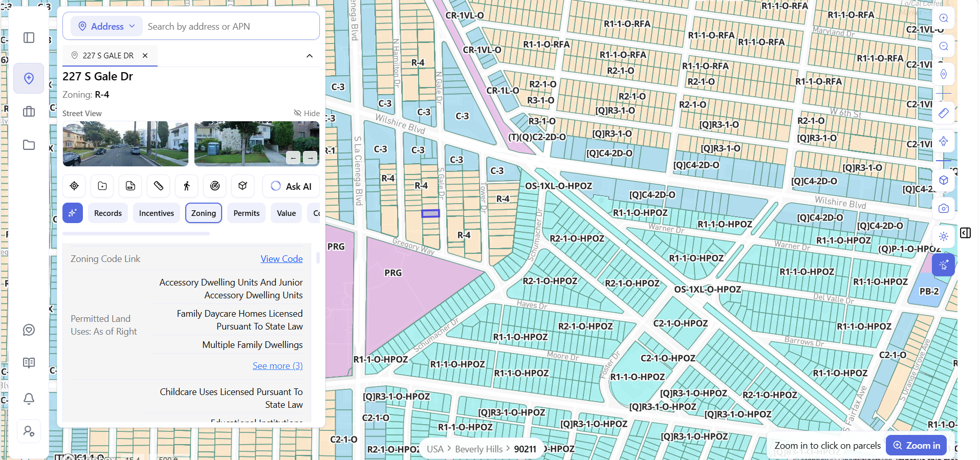The height and width of the screenshot is (460, 980).
Task: Click the zoning details vertical scrollbar
Action: 318,257
